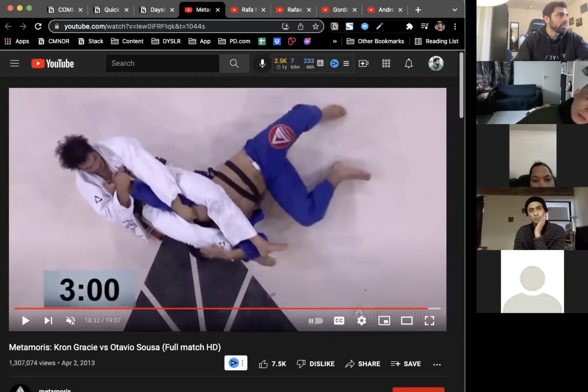Open Extensions puzzle piece menu
The width and height of the screenshot is (588, 392).
coord(409,26)
